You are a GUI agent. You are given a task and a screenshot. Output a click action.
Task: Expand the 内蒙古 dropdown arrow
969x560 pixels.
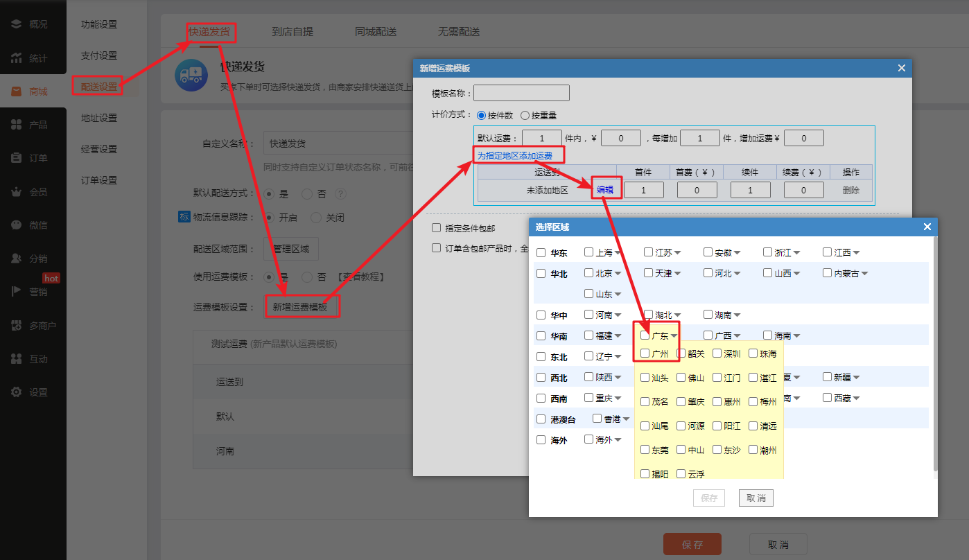click(864, 274)
